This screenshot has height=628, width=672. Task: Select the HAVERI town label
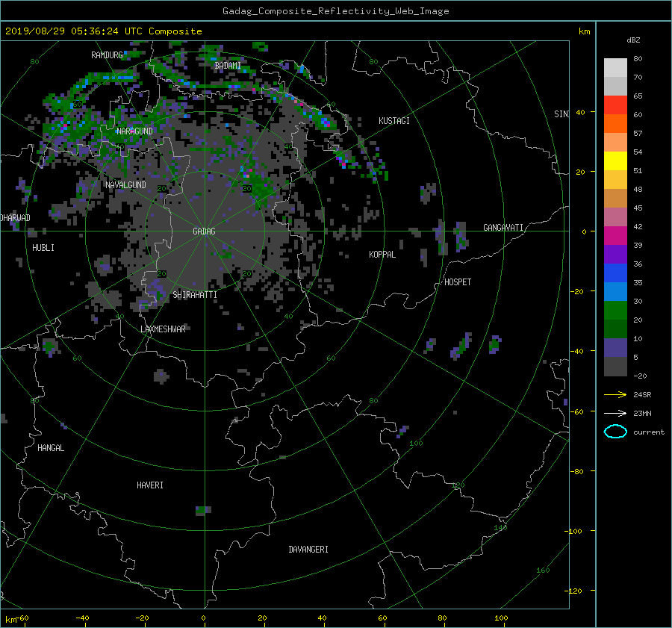(150, 485)
